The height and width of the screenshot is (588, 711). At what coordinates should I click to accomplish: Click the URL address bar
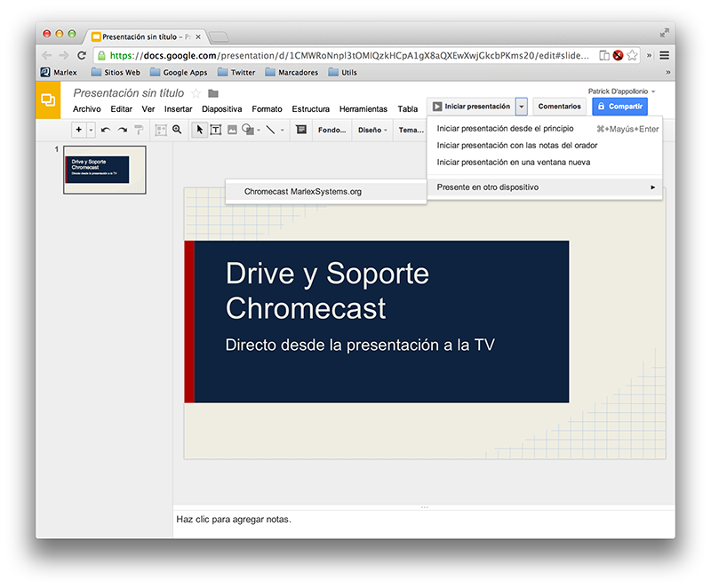[x=349, y=55]
